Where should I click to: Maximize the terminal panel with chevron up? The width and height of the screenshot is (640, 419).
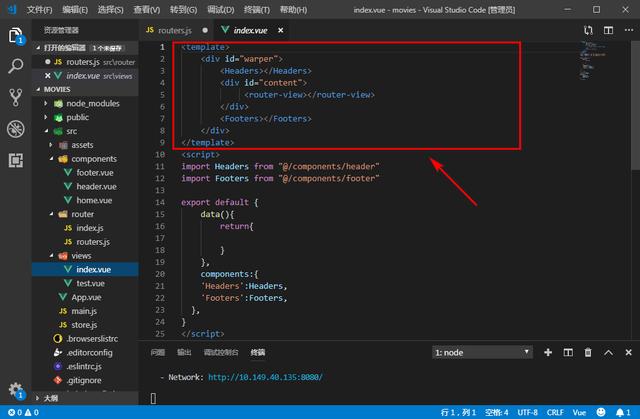click(608, 352)
